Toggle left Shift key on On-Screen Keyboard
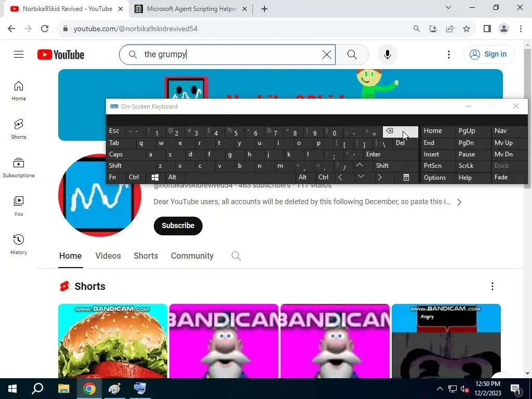The height and width of the screenshot is (399, 532). [x=131, y=166]
